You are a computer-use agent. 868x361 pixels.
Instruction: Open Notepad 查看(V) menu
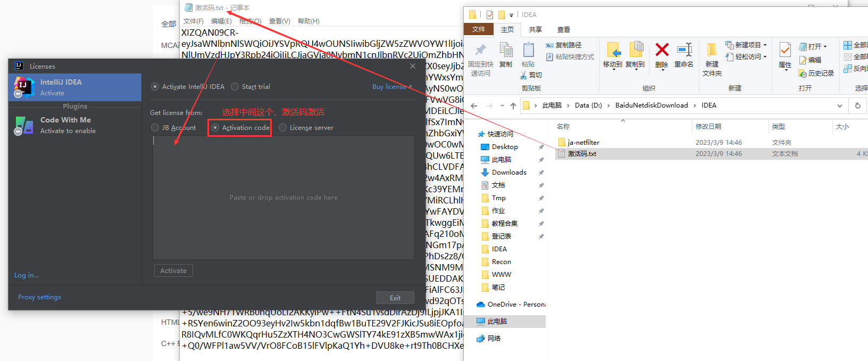(x=279, y=21)
